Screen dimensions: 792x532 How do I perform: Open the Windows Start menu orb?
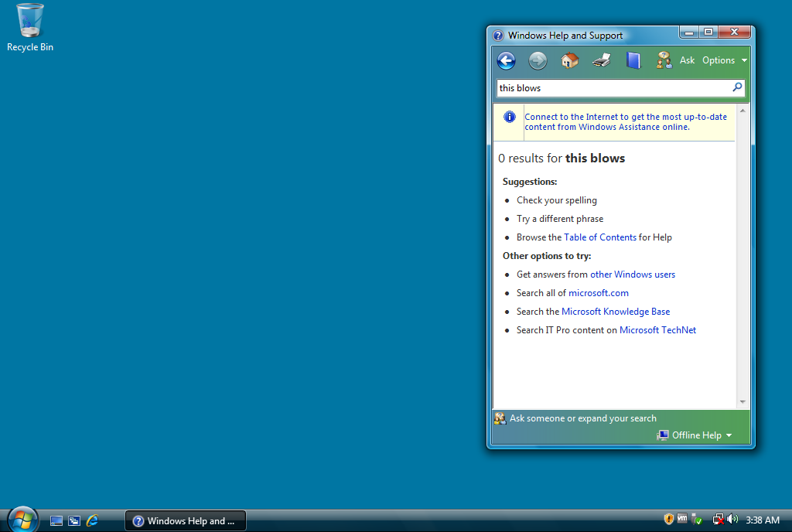[22, 520]
